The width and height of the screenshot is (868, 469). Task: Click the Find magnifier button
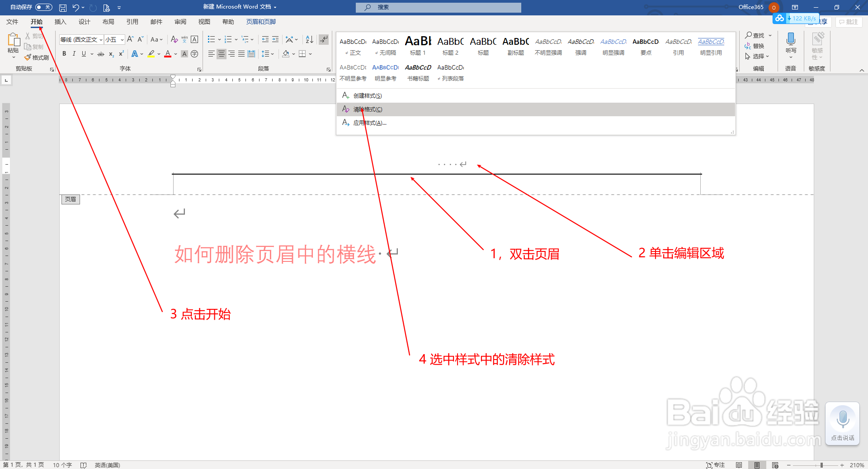click(x=755, y=35)
